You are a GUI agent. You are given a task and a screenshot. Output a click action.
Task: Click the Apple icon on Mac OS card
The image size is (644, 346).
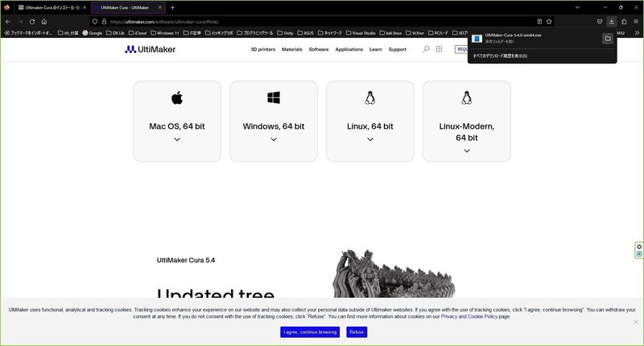(x=177, y=97)
